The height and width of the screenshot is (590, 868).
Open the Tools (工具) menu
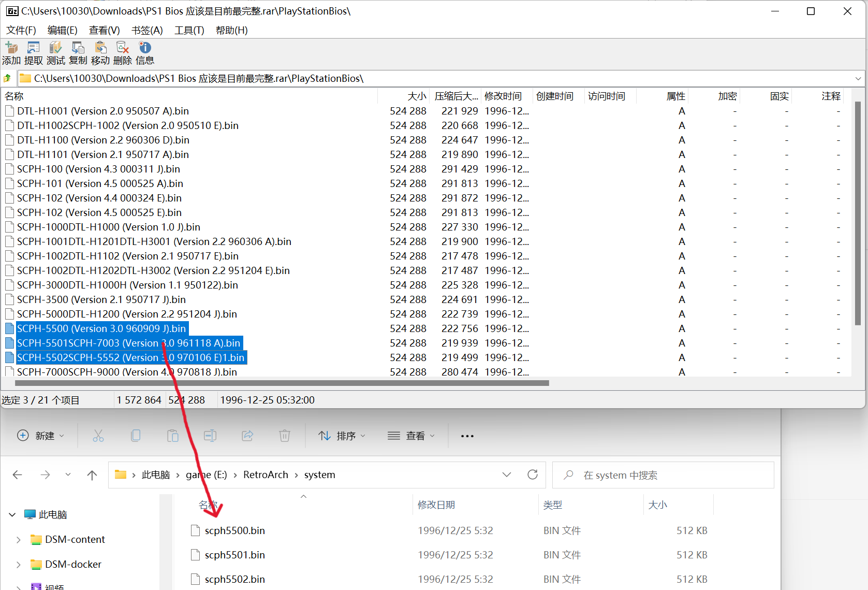coord(189,31)
